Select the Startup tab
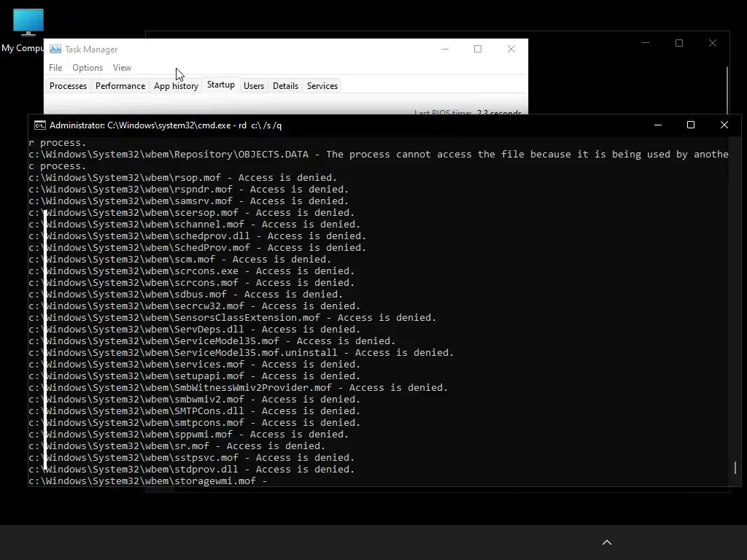The height and width of the screenshot is (560, 747). (x=220, y=85)
